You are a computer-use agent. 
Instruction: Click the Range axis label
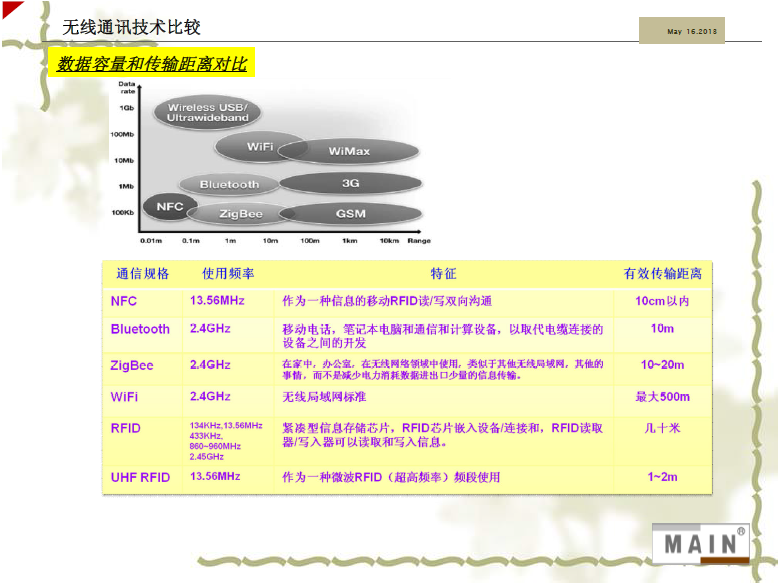click(x=419, y=241)
